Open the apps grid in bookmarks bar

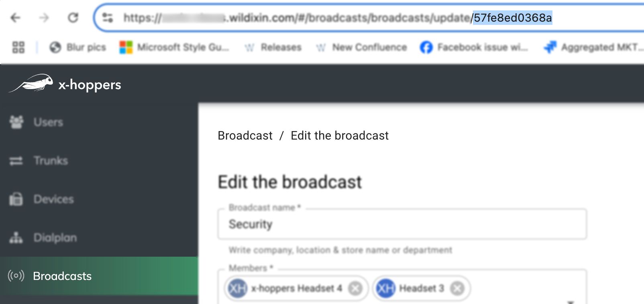coord(18,47)
